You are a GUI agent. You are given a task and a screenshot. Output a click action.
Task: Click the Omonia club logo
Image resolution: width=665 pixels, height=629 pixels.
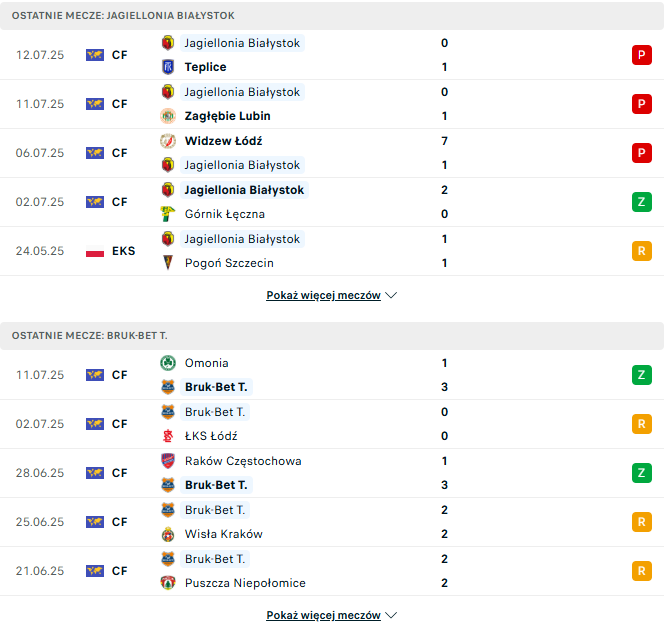167,363
